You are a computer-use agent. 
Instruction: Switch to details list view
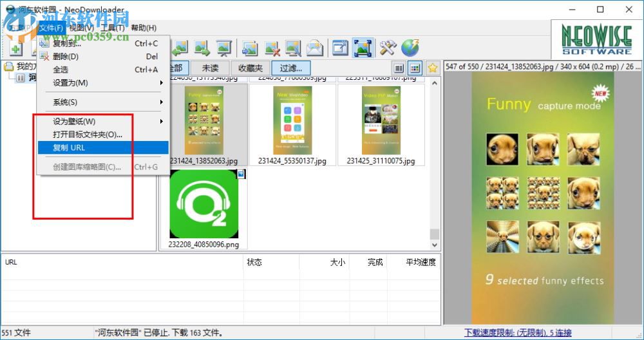click(399, 68)
